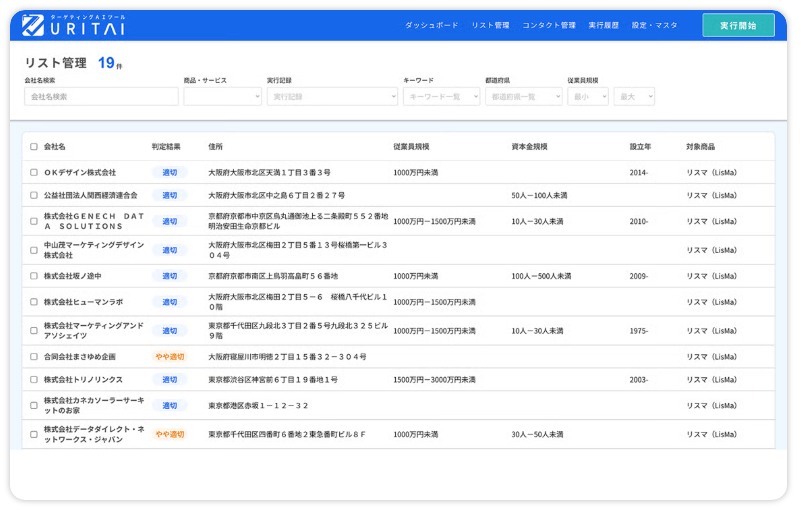801x510 pixels.
Task: Click the 会社名 column header
Action: coord(55,147)
